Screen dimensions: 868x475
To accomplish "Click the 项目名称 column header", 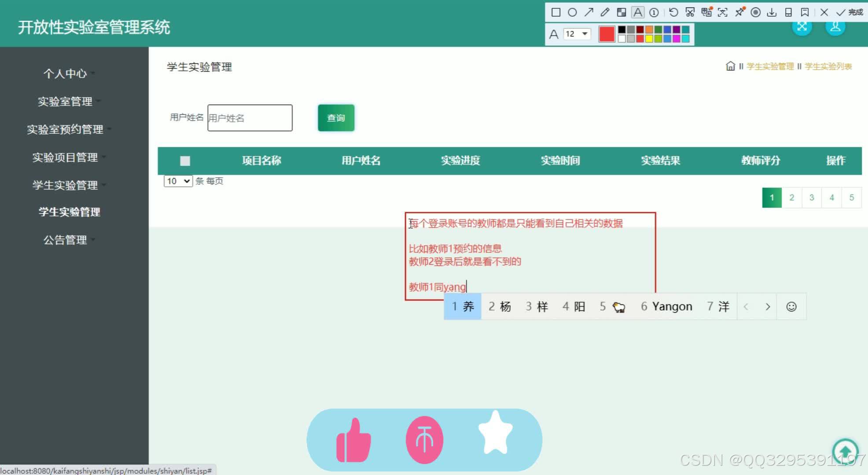I will tap(261, 161).
